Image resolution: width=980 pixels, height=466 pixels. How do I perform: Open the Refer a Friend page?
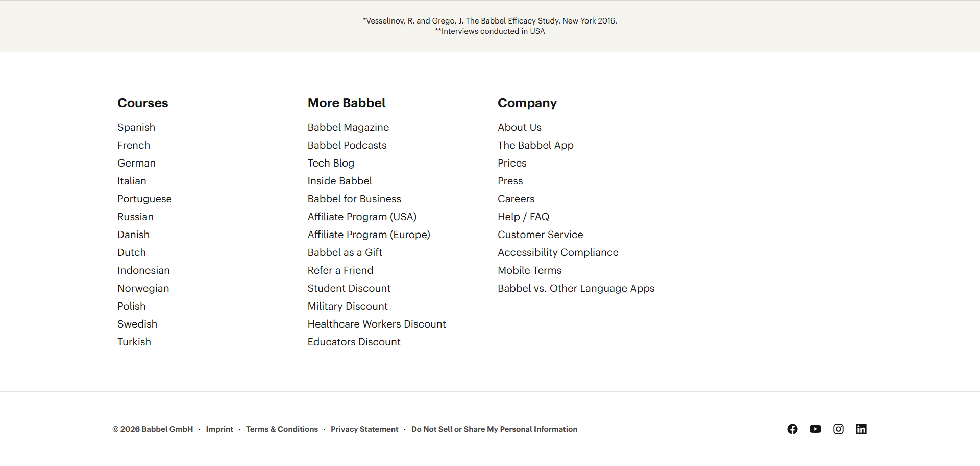340,270
